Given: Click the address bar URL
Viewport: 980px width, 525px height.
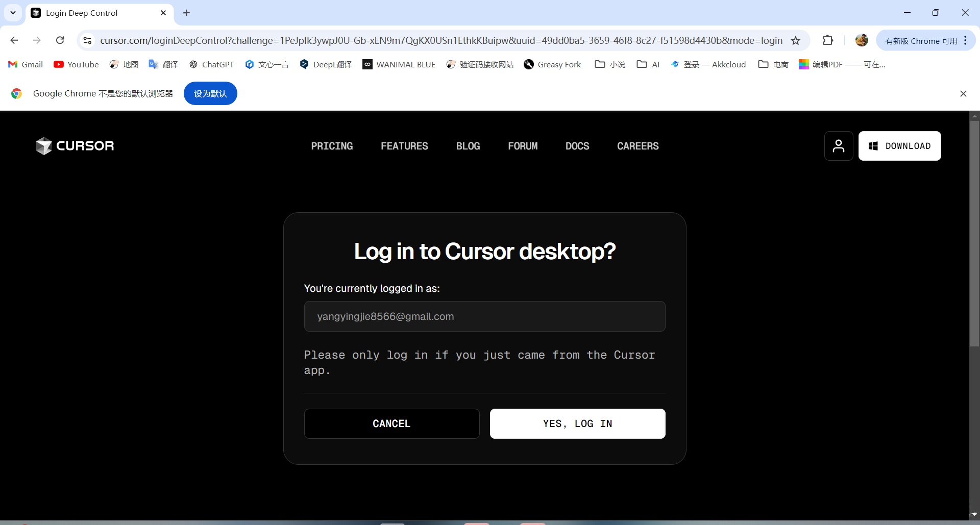Looking at the screenshot, I should click(x=442, y=40).
